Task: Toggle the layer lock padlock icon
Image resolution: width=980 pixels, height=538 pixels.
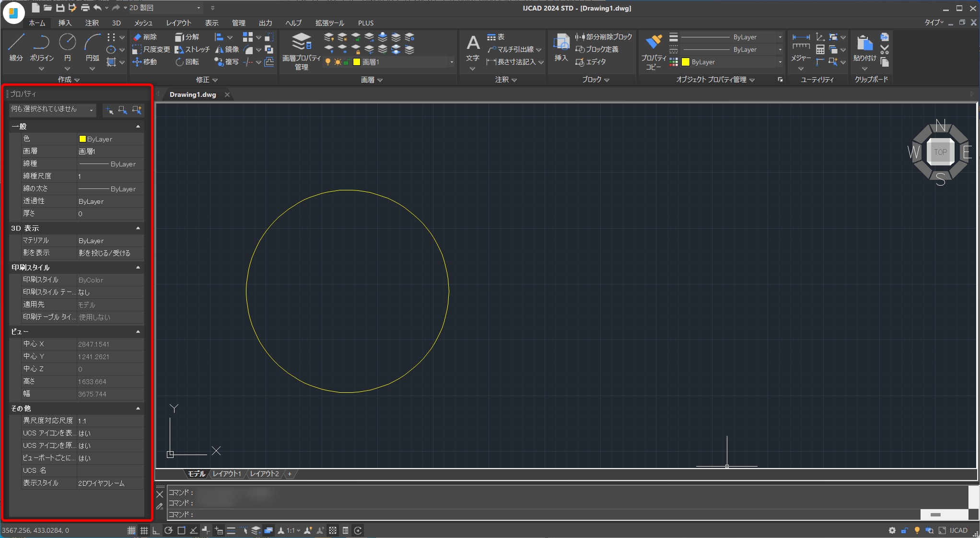Action: click(347, 63)
